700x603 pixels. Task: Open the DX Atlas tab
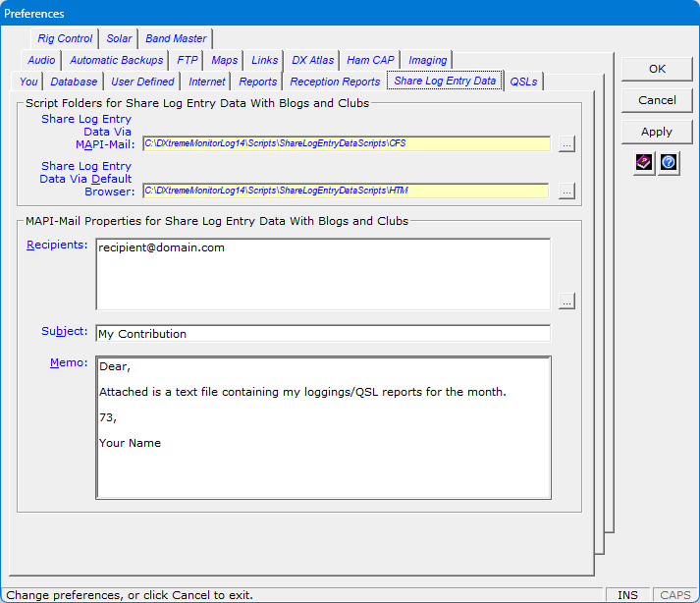point(312,60)
